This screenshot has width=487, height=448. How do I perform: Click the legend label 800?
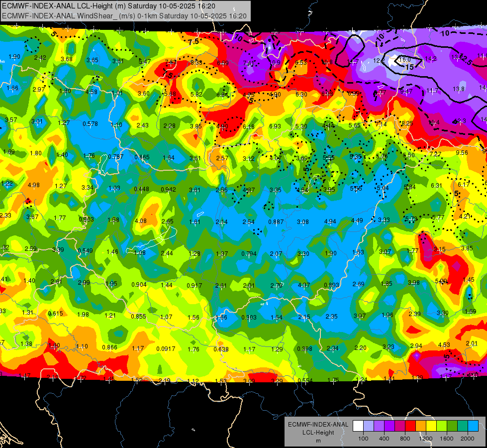tap(405, 439)
